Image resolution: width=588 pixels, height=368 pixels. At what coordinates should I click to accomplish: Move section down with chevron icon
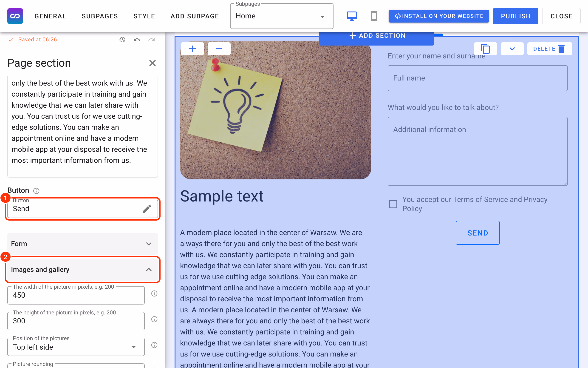point(512,49)
